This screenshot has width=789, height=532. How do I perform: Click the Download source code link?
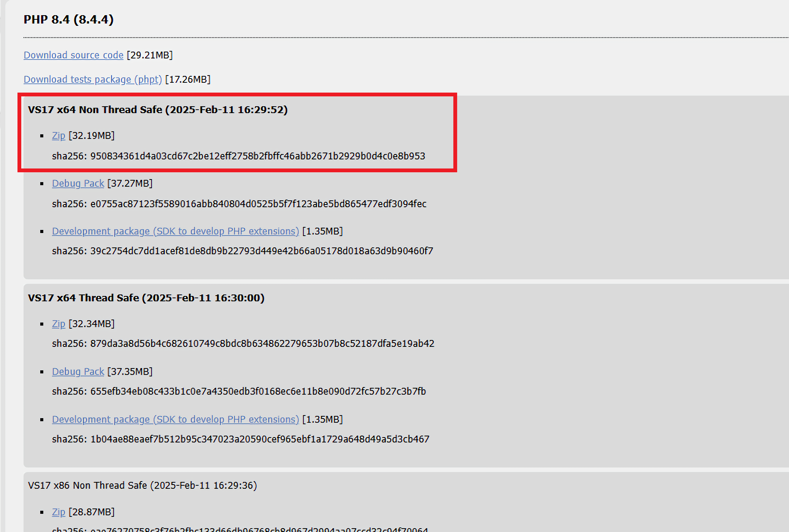73,55
